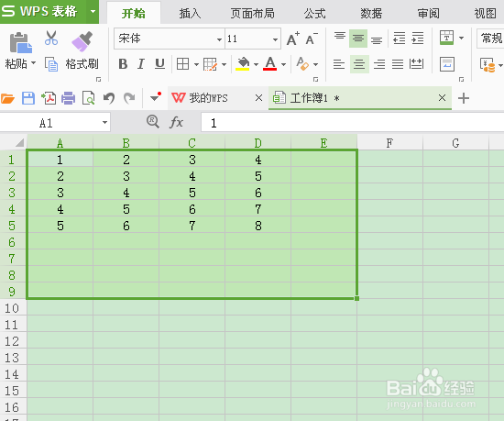Expand the borders dropdown arrow
504x421 pixels.
pyautogui.click(x=196, y=64)
